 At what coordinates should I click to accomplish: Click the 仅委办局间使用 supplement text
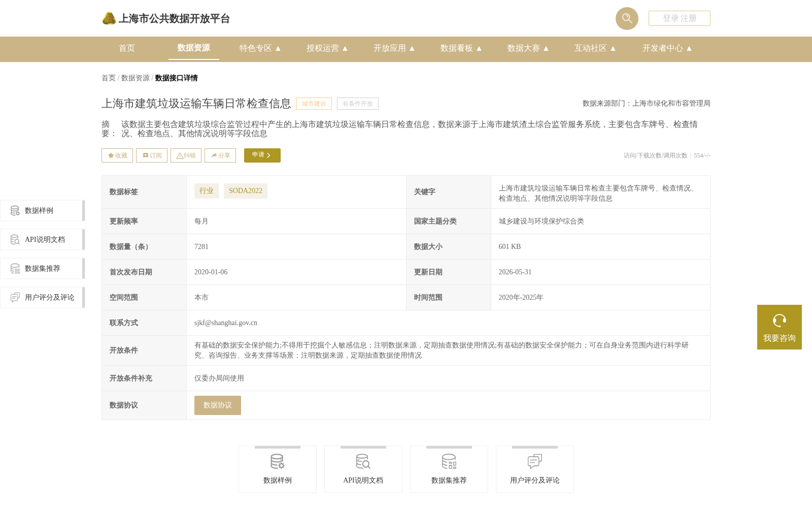pyautogui.click(x=219, y=378)
